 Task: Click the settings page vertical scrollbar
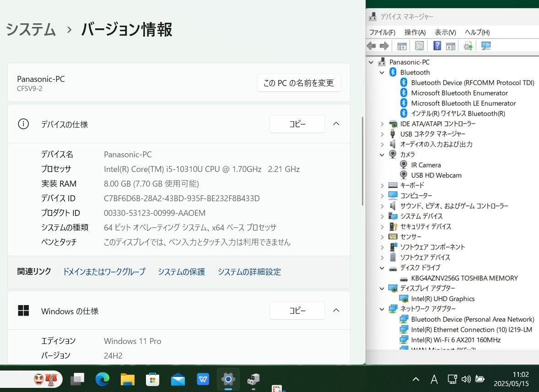362,160
